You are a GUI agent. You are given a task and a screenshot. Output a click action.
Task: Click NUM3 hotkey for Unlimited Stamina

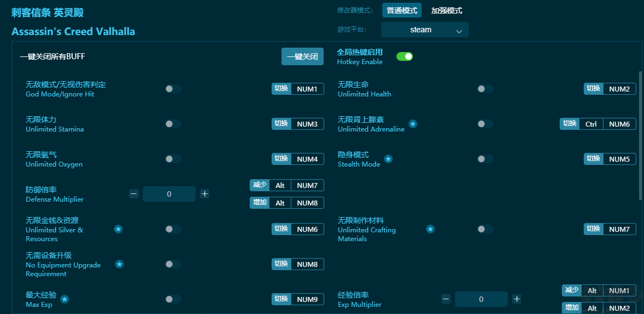click(x=307, y=124)
